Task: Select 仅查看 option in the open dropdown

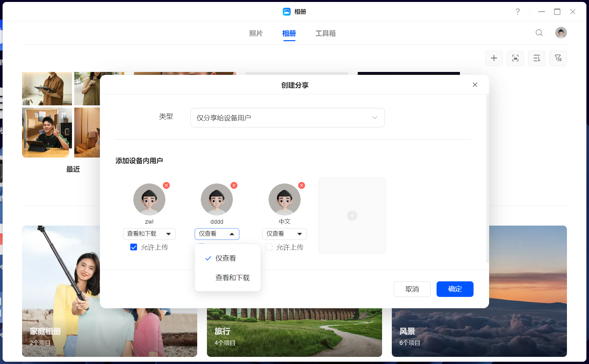Action: (225, 258)
